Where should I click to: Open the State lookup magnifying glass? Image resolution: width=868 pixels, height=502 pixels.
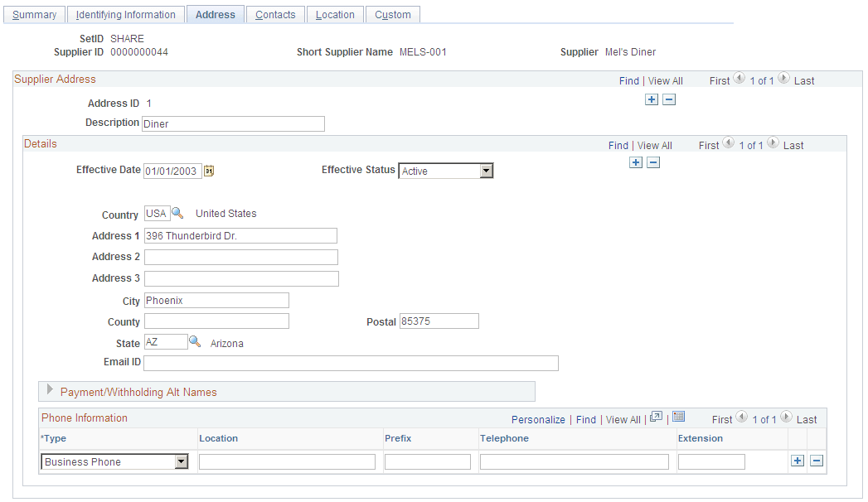coord(194,341)
